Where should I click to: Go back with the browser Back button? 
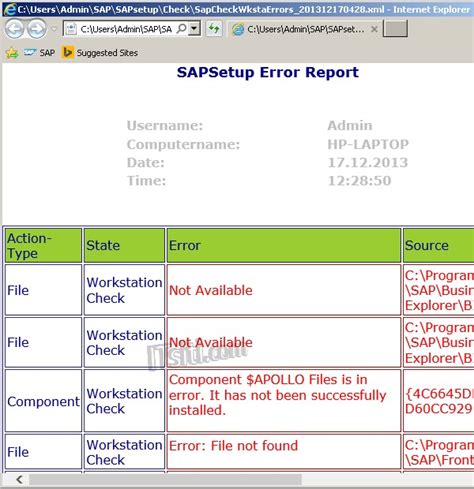[x=14, y=29]
